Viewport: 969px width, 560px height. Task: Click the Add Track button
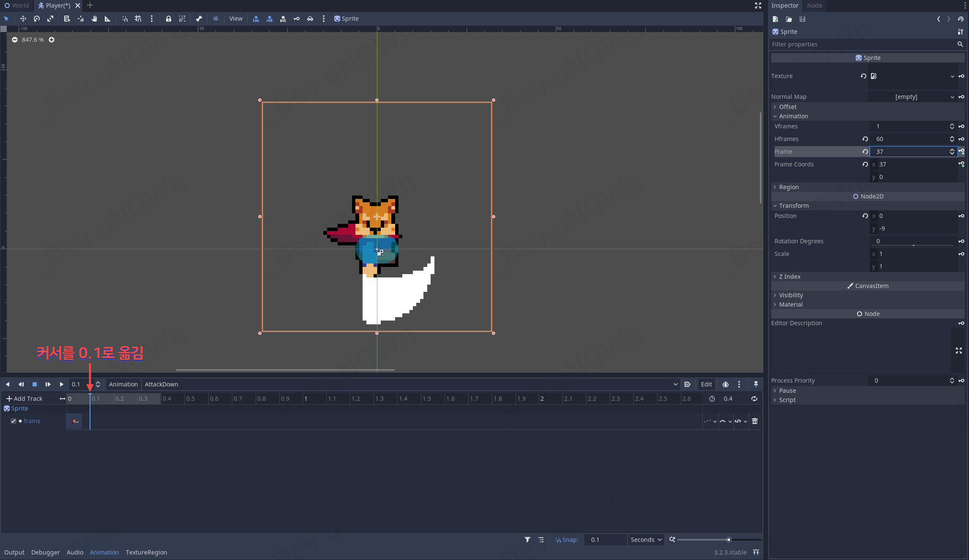pos(25,399)
